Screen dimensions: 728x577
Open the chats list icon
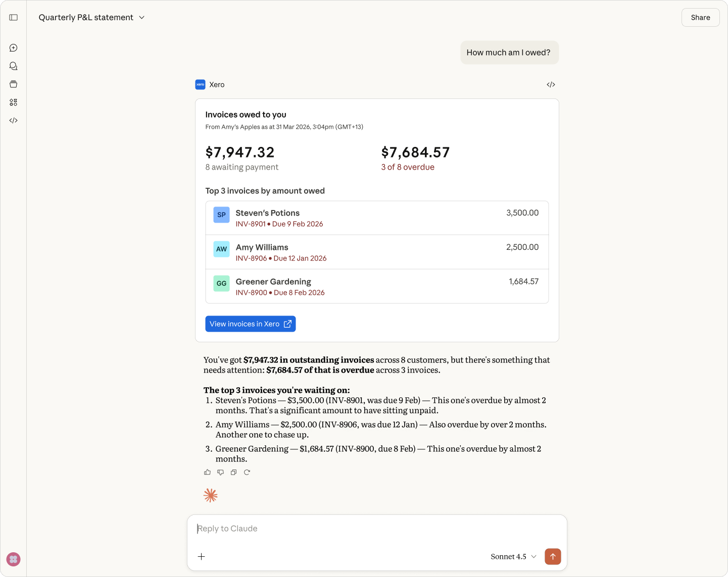14,66
